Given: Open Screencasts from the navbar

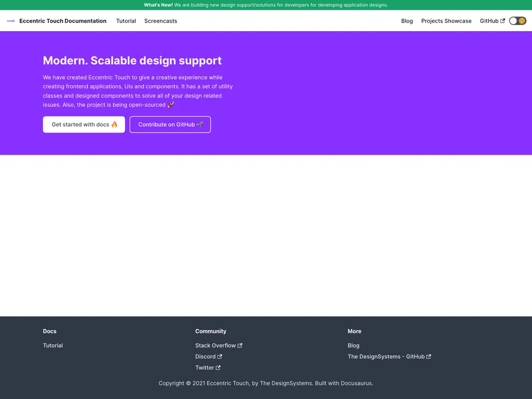Looking at the screenshot, I should click(160, 21).
